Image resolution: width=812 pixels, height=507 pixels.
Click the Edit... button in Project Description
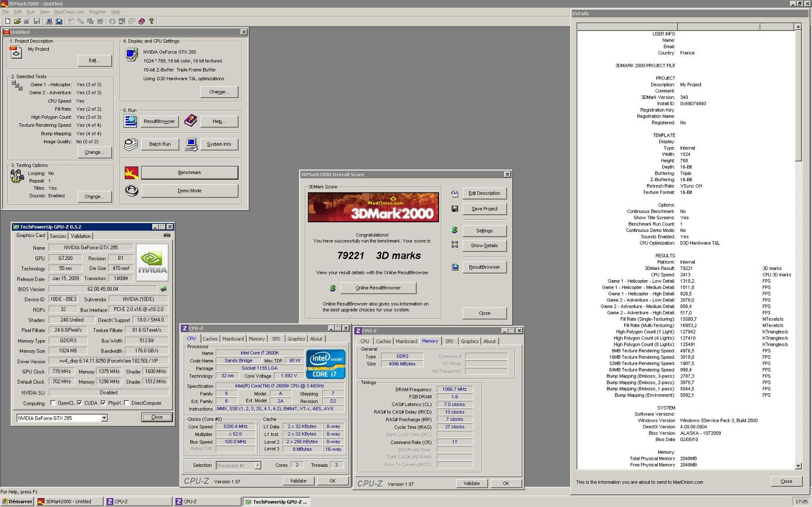[x=94, y=60]
